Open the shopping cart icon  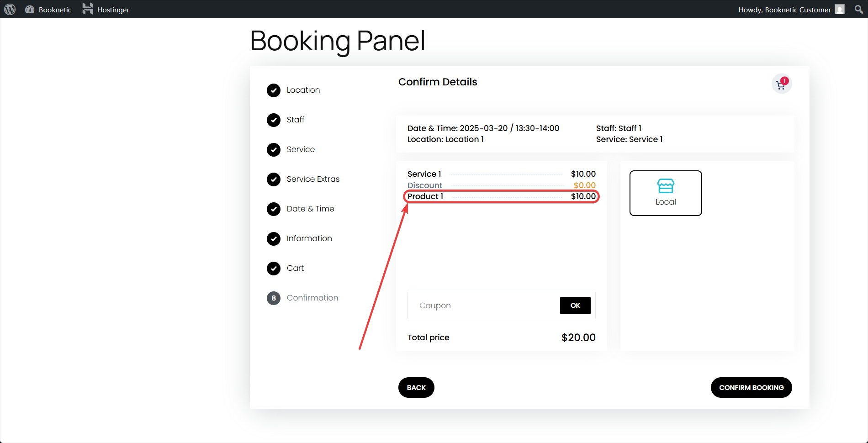click(x=781, y=84)
